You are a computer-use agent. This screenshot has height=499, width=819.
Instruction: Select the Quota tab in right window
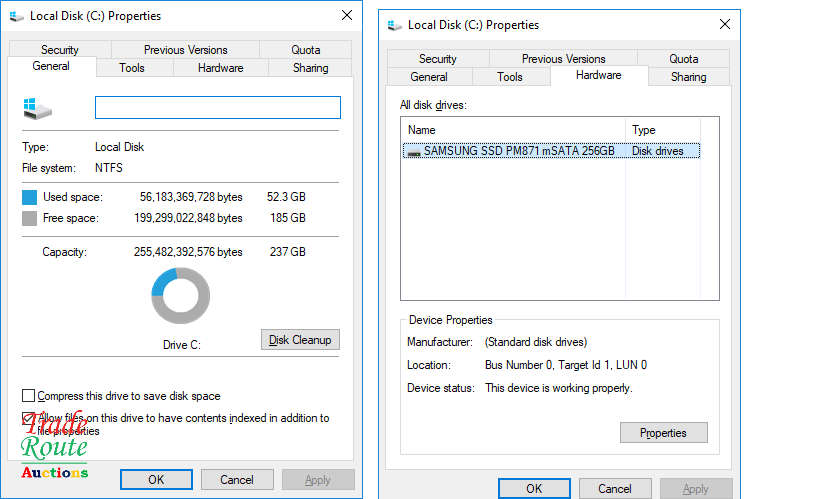point(684,59)
